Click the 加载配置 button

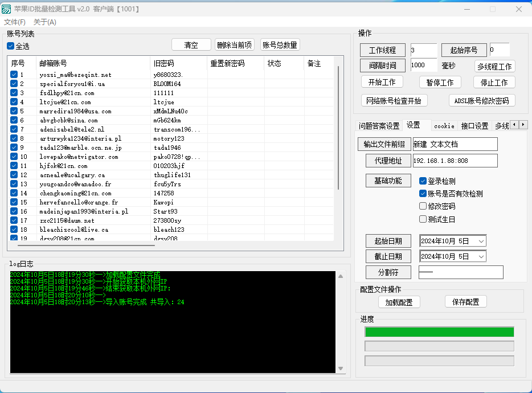[399, 302]
